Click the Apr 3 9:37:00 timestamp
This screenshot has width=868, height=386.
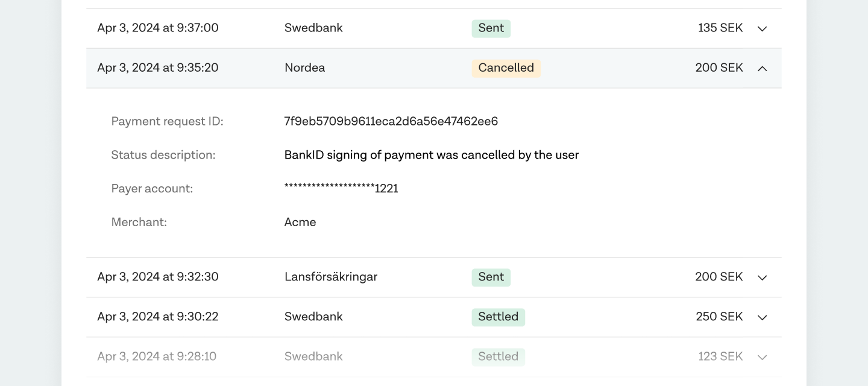tap(158, 28)
